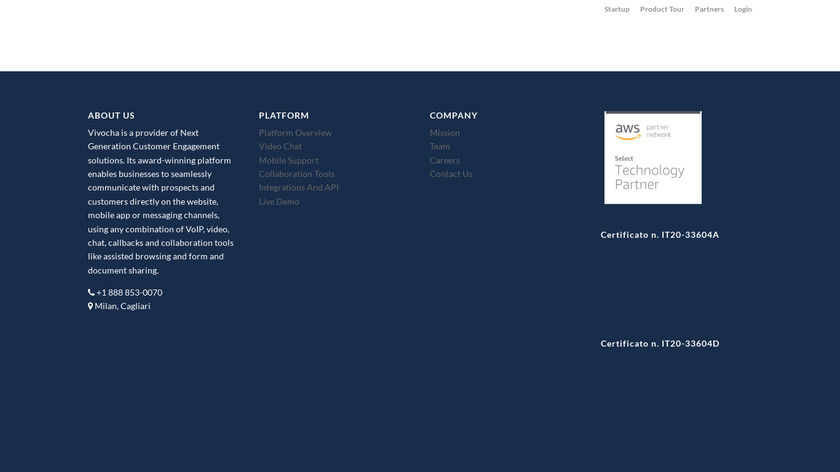
Task: Click Certificato n. IT20-33604D text
Action: 659,343
